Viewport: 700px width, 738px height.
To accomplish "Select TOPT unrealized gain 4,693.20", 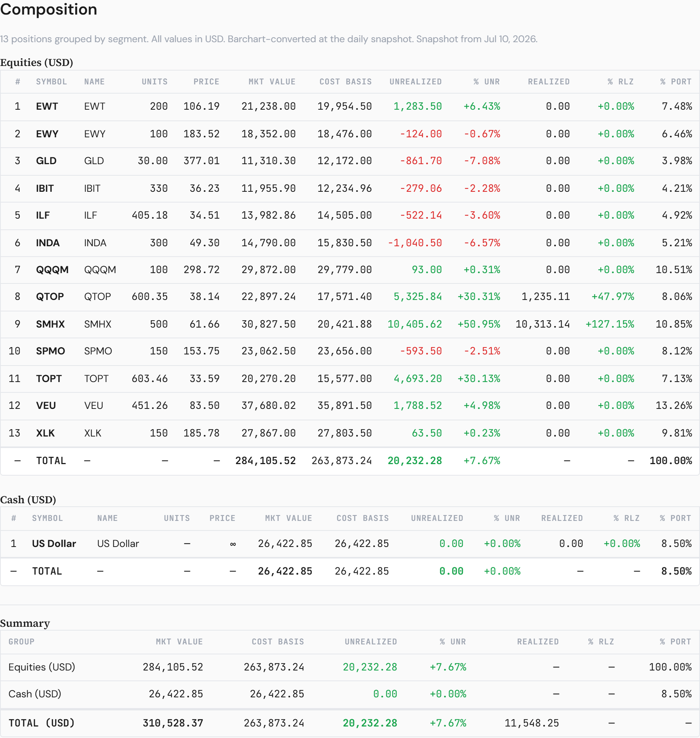I will click(418, 379).
